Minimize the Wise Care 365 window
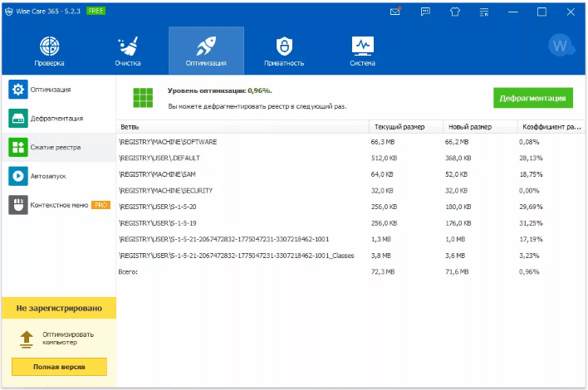The height and width of the screenshot is (390, 588). tap(513, 12)
